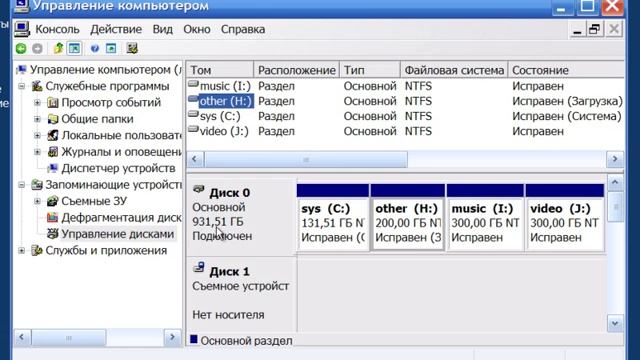Click the disk settings icon on toolbar
640x360 pixels.
131,49
